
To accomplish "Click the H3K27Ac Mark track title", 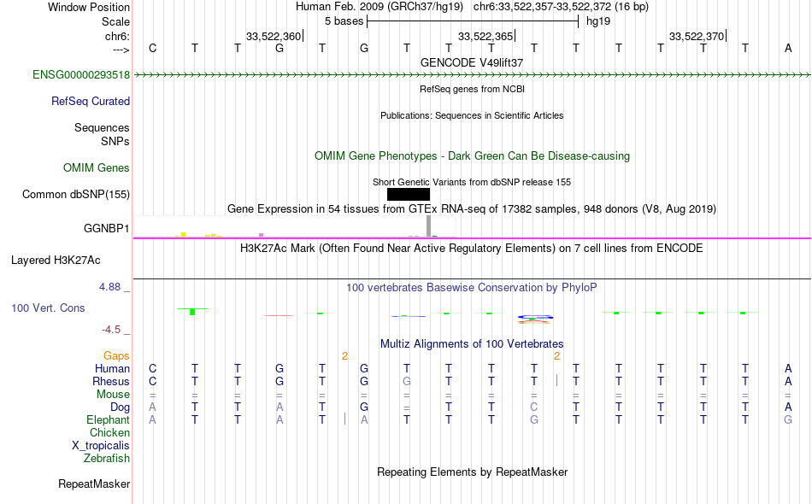I will pyautogui.click(x=472, y=249).
